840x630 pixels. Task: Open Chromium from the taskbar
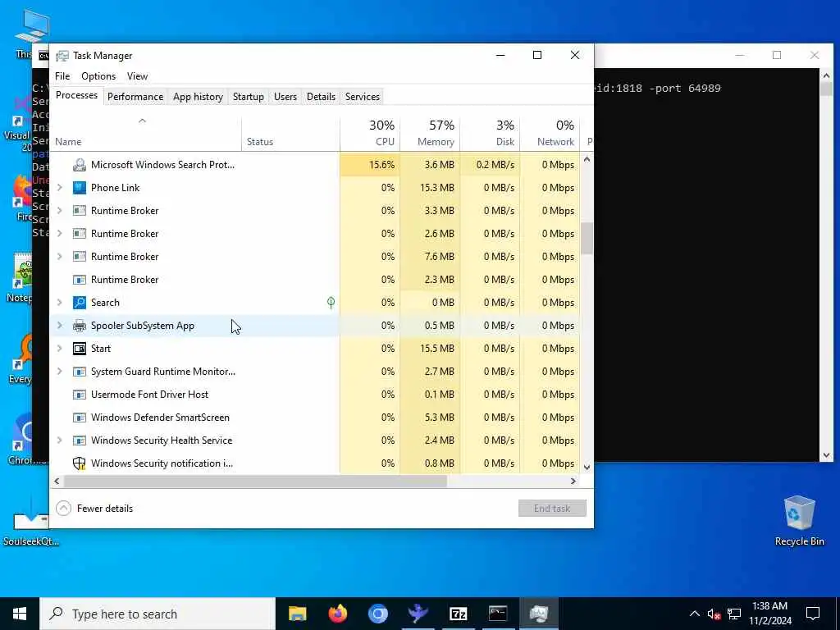point(377,614)
